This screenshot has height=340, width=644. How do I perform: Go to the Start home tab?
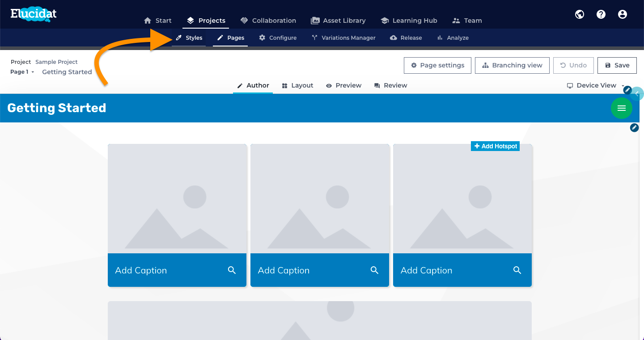[x=158, y=21]
